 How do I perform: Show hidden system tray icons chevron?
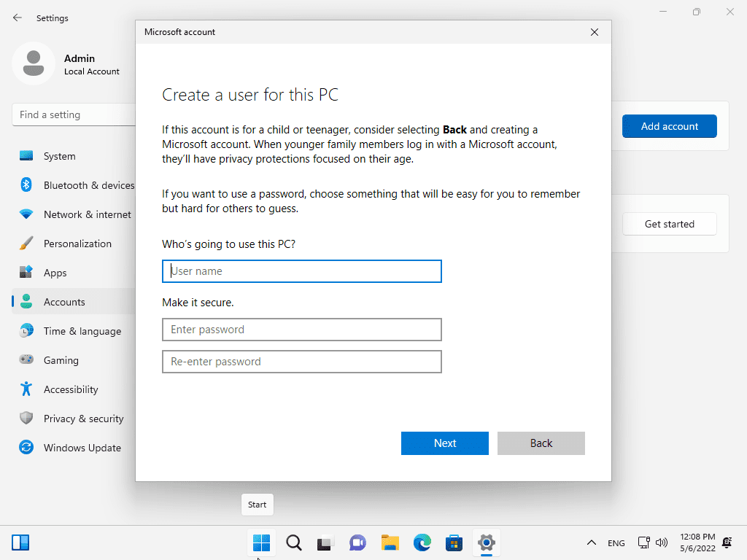(592, 543)
